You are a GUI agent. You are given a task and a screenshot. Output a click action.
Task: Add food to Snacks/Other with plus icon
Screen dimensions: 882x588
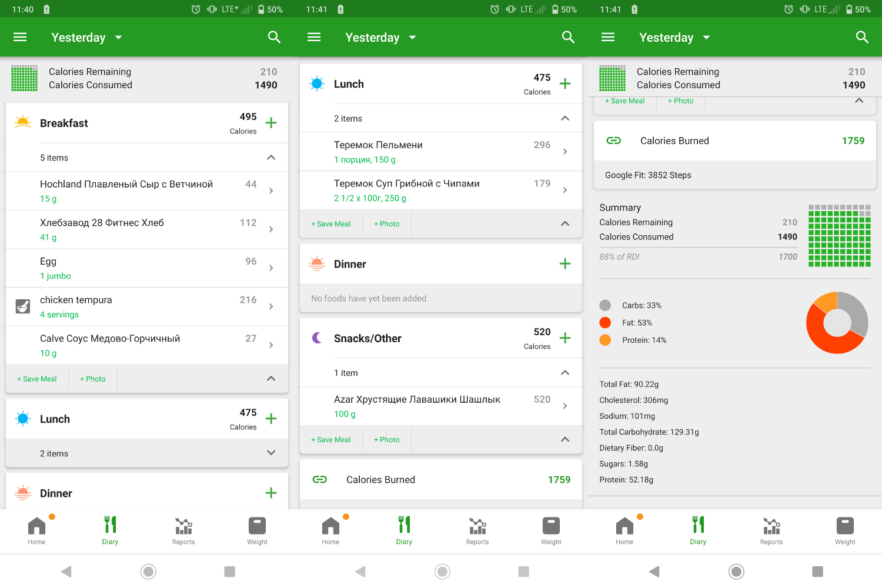tap(565, 338)
